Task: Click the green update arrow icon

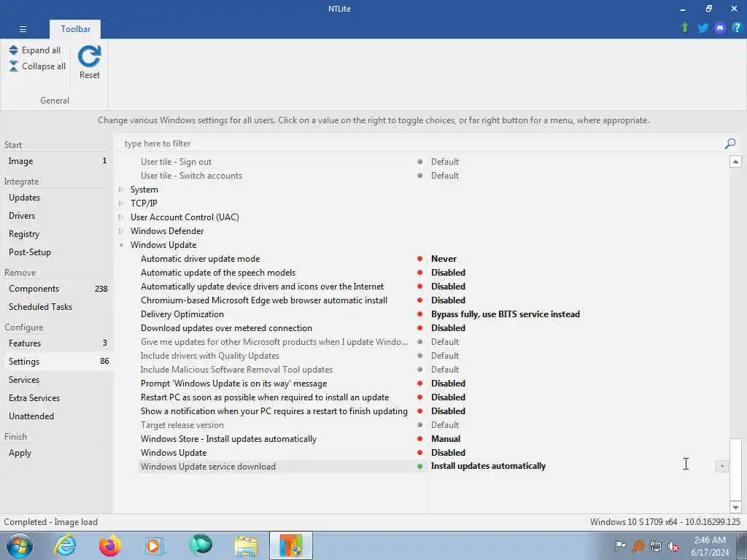Action: [684, 28]
